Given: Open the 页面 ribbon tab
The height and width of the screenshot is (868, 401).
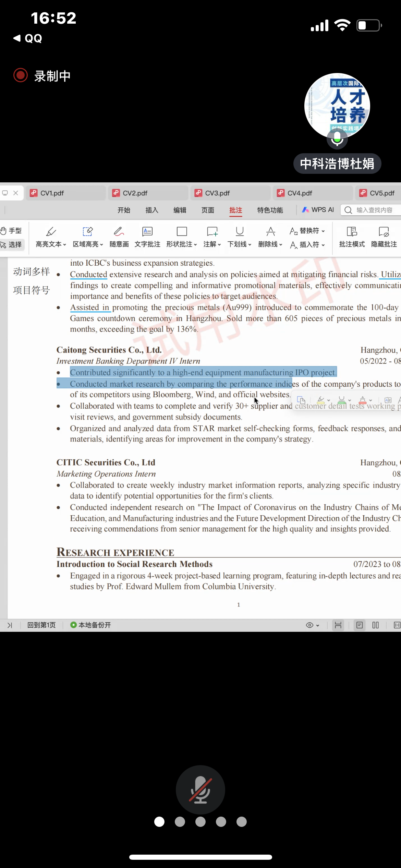Looking at the screenshot, I should pos(208,210).
